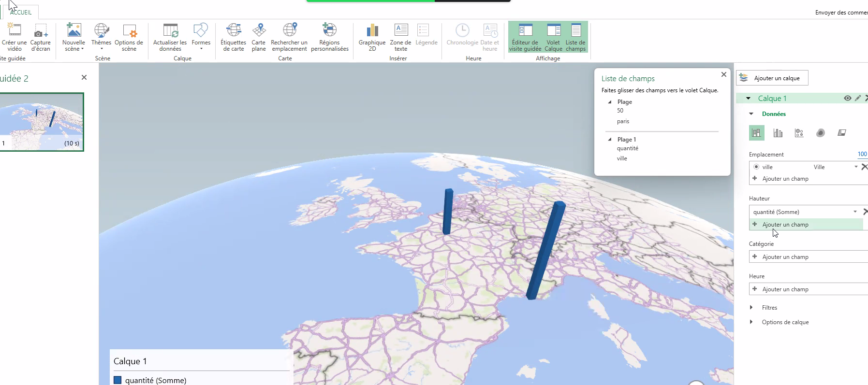Expand Options de calque section
868x385 pixels.
[751, 322]
